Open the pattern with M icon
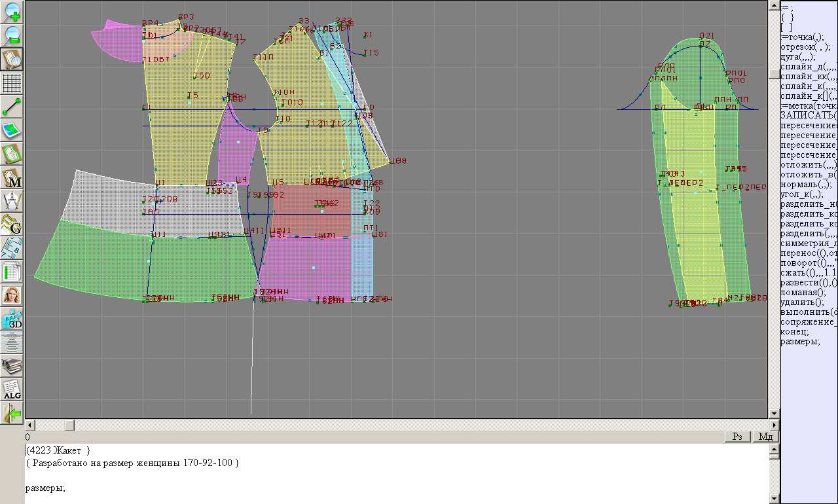This screenshot has height=504, width=838. [x=12, y=177]
